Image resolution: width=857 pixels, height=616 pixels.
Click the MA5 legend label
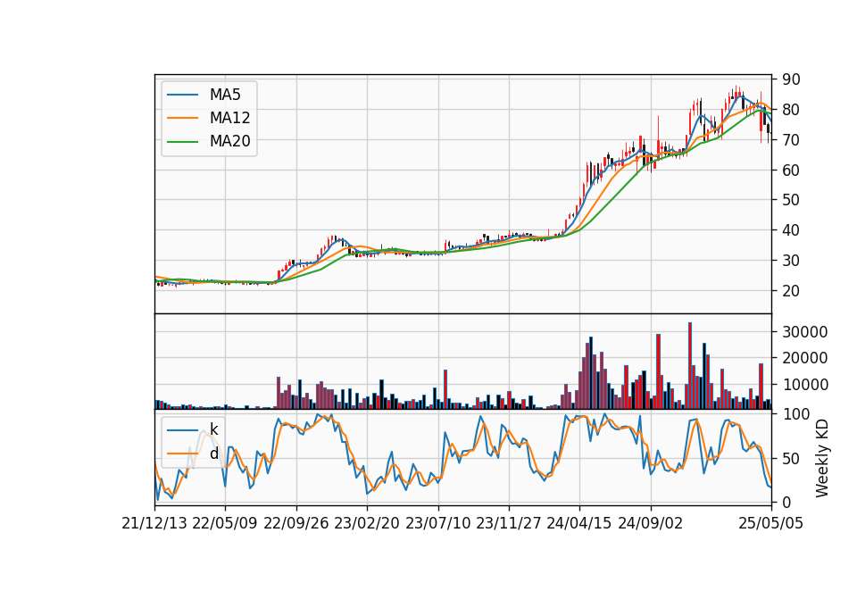click(225, 95)
